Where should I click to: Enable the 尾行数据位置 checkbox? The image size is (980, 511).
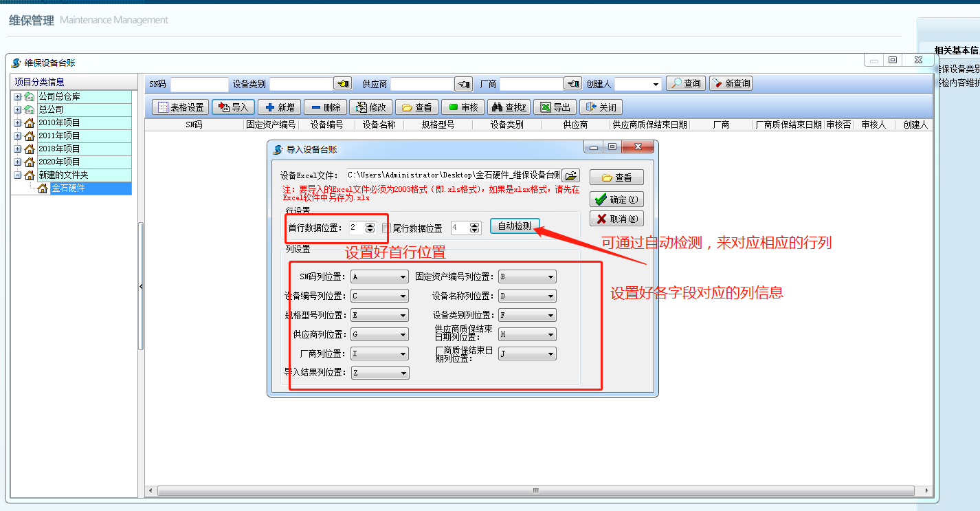coord(387,228)
